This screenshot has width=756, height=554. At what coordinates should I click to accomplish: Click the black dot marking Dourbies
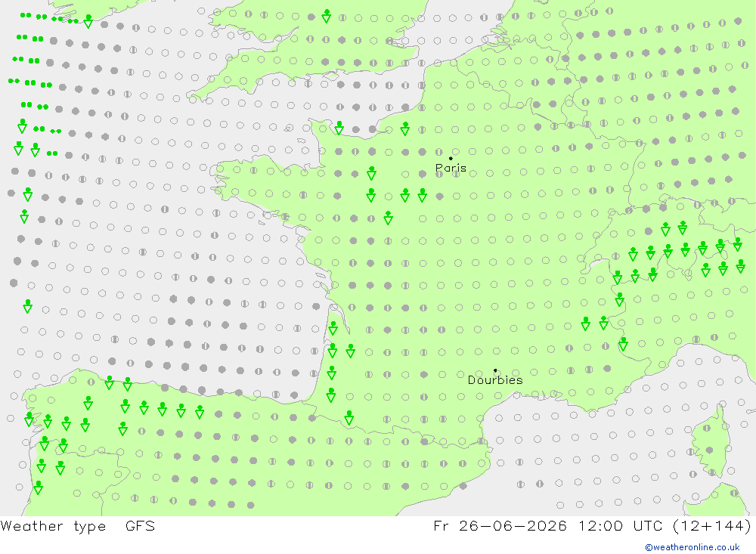click(x=495, y=370)
